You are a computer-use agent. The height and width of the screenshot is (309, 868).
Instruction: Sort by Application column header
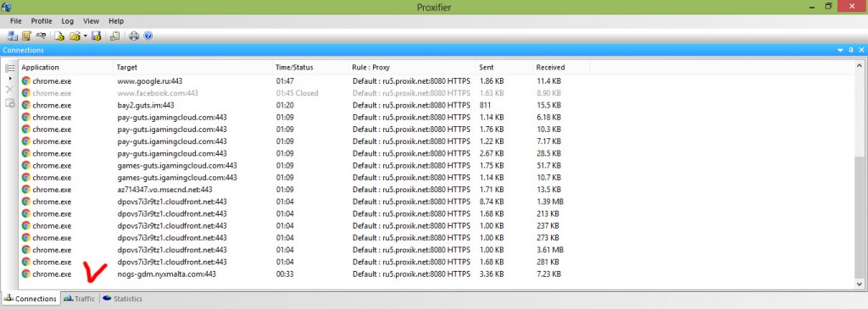tap(65, 68)
